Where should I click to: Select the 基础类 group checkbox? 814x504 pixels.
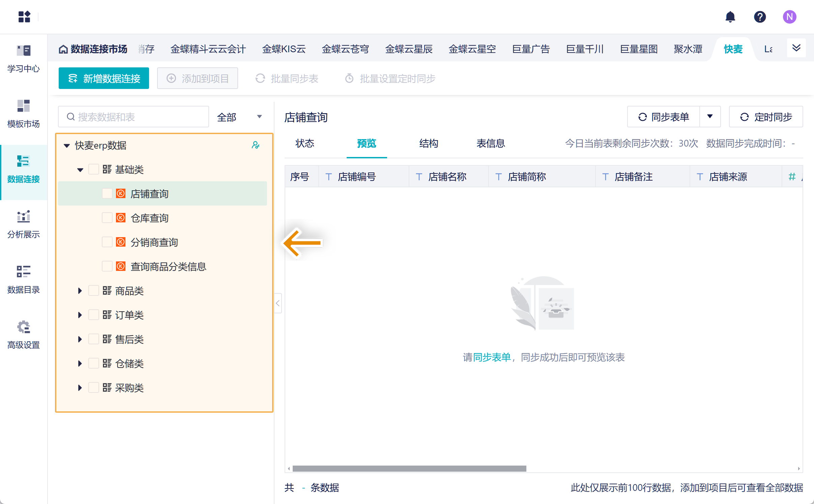93,169
